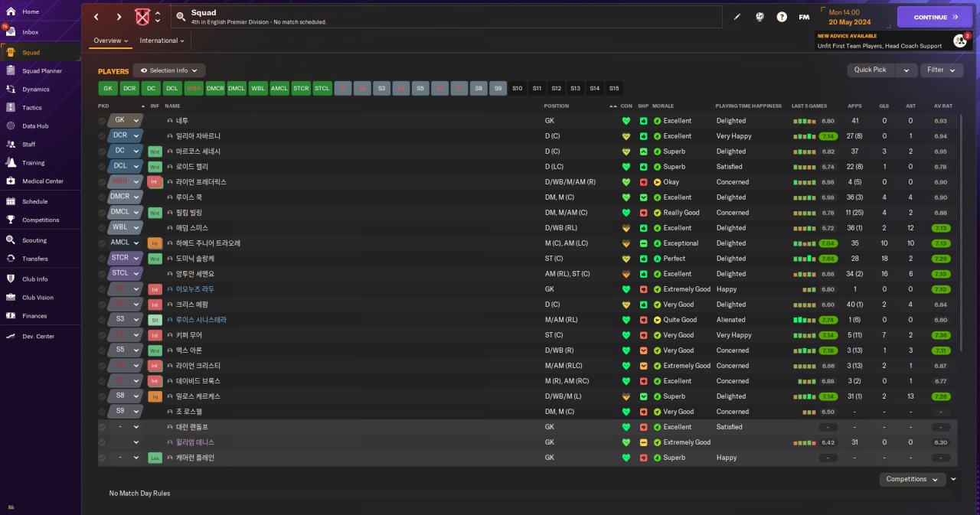The image size is (980, 515).
Task: Open the STCL position selector dropdown in row
Action: pos(126,274)
